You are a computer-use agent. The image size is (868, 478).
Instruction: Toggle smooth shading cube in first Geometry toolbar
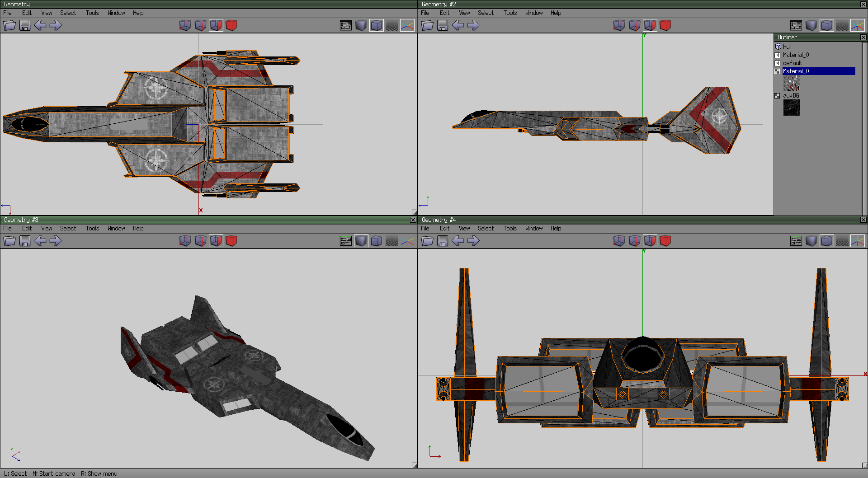click(x=361, y=26)
